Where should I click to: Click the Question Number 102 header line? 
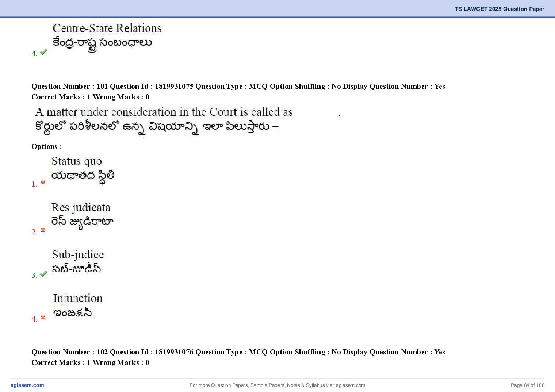tap(238, 352)
